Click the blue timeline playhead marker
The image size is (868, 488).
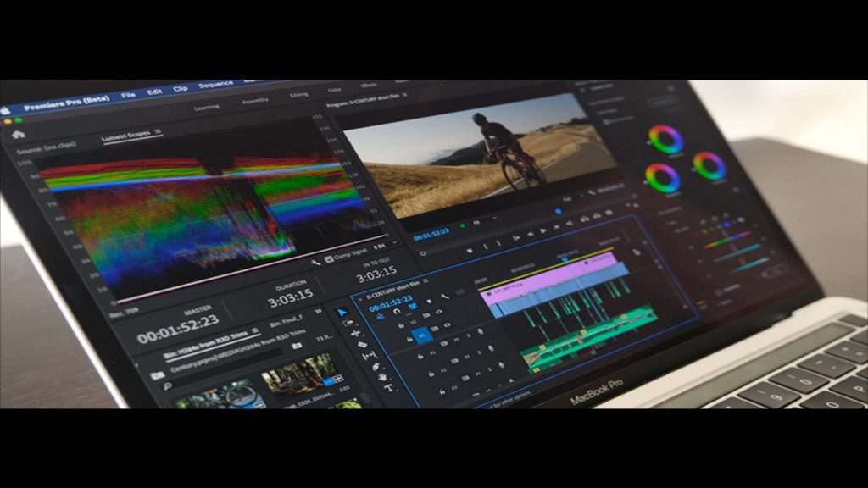[565, 259]
